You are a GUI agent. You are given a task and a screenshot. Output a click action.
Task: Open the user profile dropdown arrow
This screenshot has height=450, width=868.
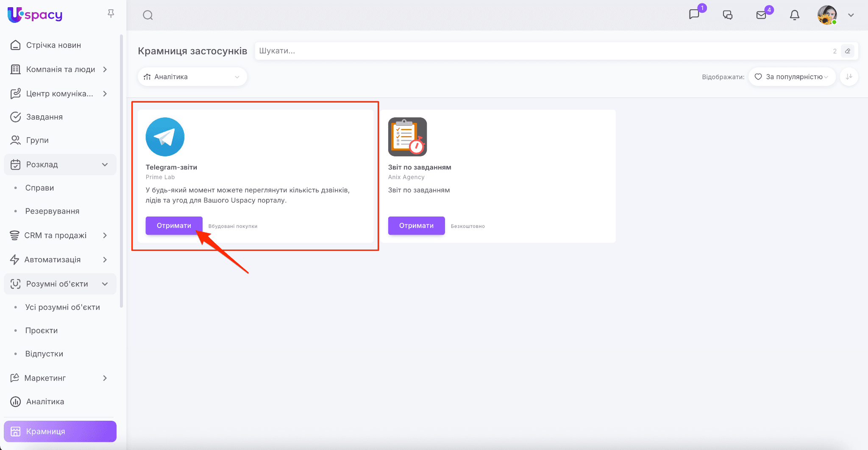click(x=851, y=15)
